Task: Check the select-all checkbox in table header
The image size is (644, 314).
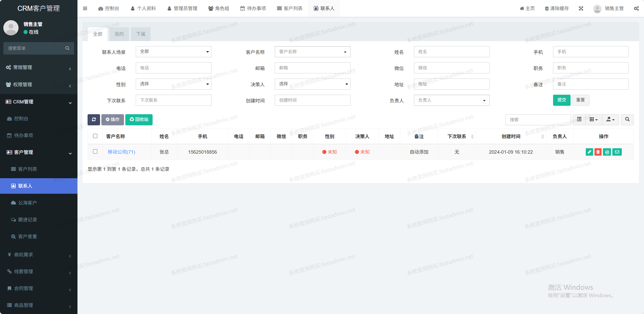Action: click(95, 136)
